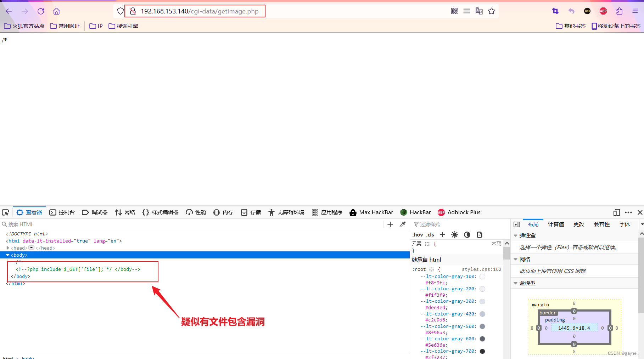Click the screenshot crop tool icon
Viewport: 644px width, 359px height.
click(x=555, y=11)
